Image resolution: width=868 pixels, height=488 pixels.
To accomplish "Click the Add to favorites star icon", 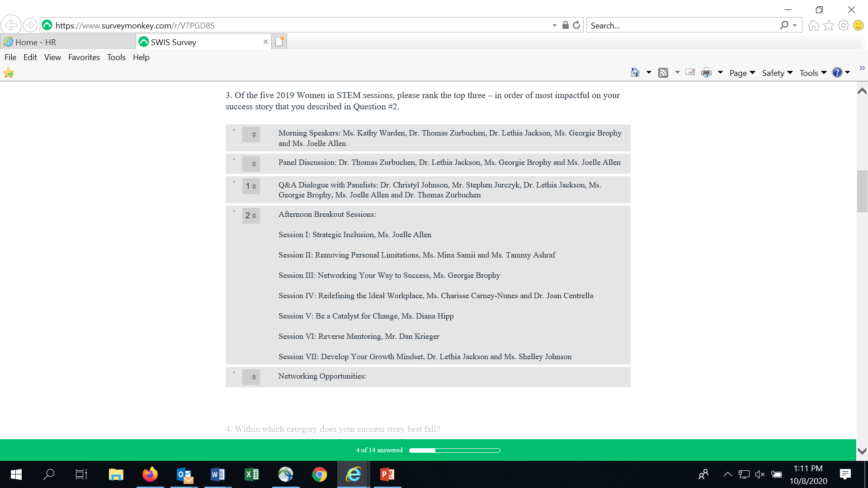I will pos(9,73).
